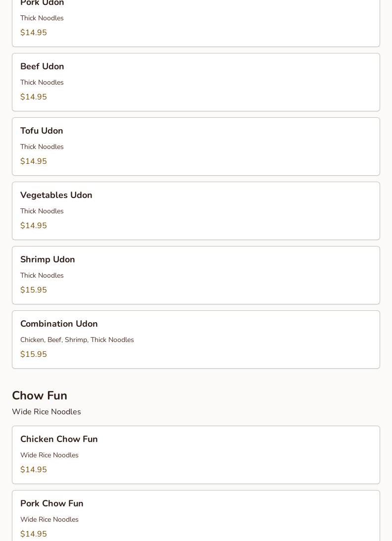Open the Chicken Chow Fun item
This screenshot has height=541, width=392.
point(196,455)
